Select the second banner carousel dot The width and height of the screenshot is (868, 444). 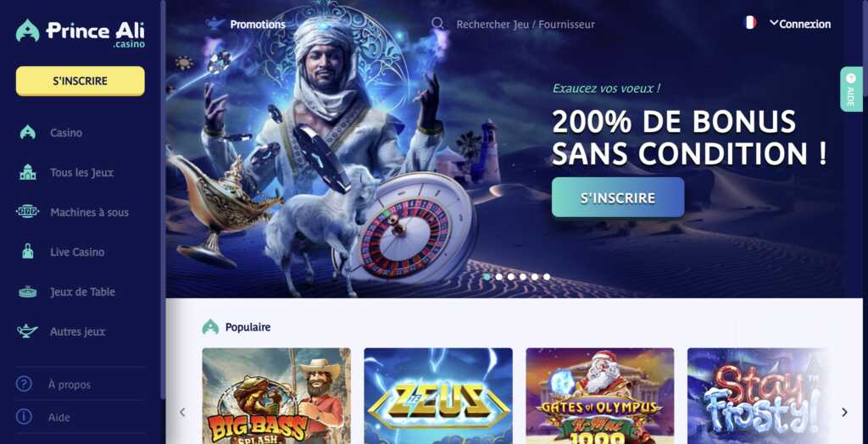click(498, 277)
